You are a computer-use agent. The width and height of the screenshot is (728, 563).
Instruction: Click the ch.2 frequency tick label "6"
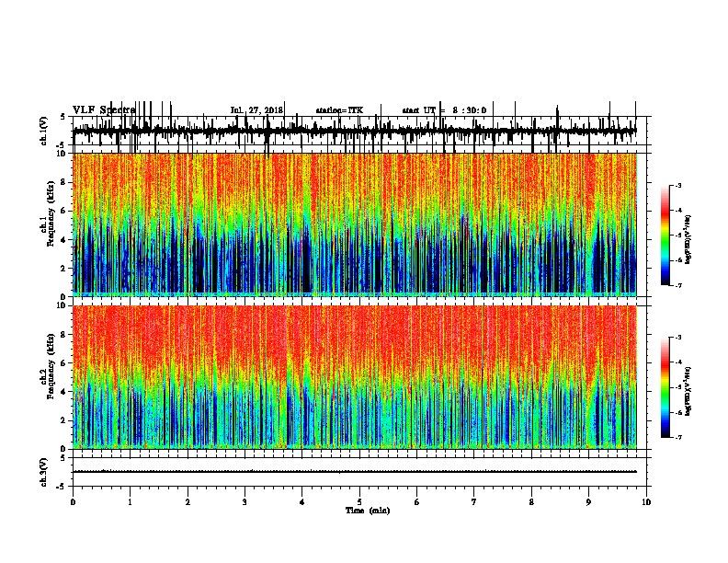[x=64, y=363]
